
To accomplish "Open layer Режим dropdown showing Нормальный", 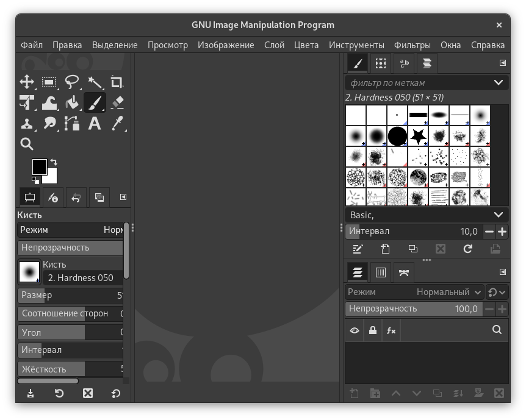I will coord(414,292).
